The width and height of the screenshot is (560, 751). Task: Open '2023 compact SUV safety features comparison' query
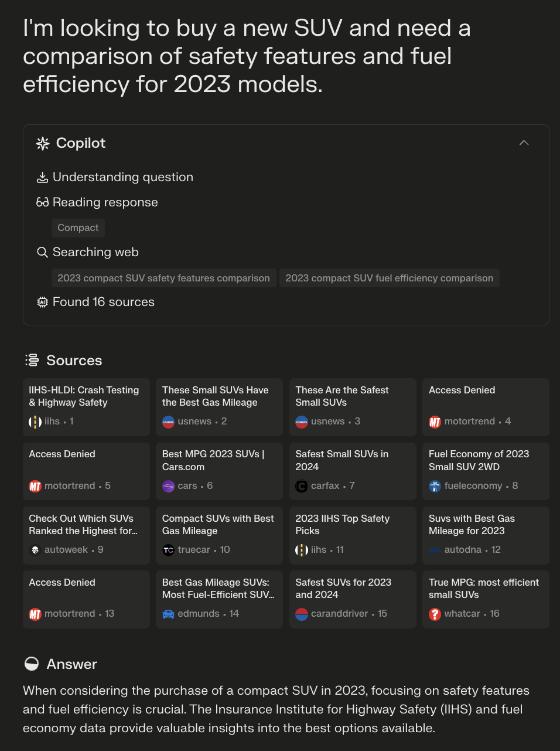pos(163,278)
